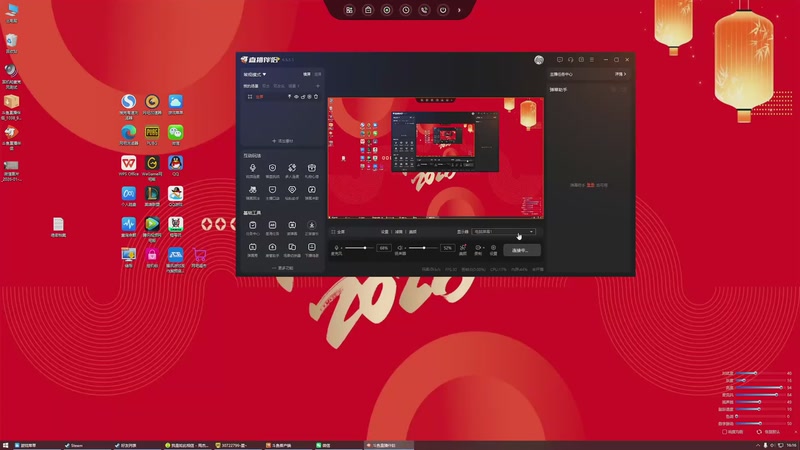Viewport: 800px width, 450px height.
Task: Open the task center tool icon
Action: [x=253, y=228]
